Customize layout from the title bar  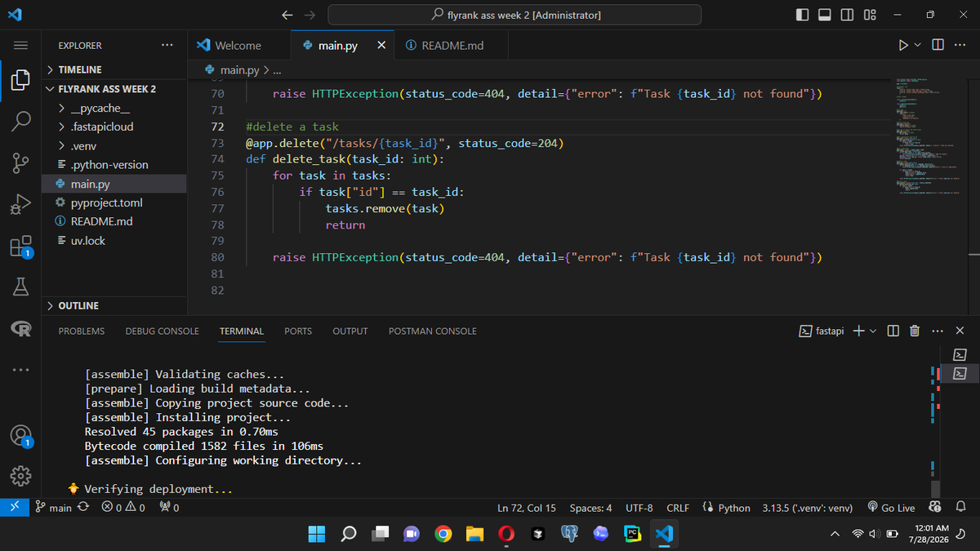click(x=869, y=15)
